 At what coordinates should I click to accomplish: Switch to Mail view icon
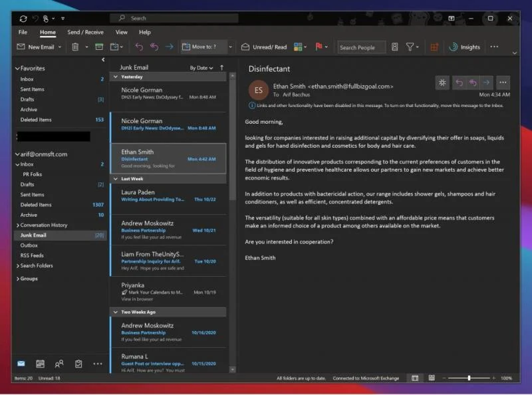coord(21,364)
